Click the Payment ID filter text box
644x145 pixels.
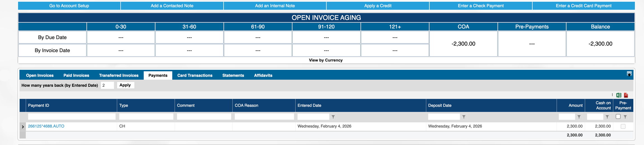72,117
